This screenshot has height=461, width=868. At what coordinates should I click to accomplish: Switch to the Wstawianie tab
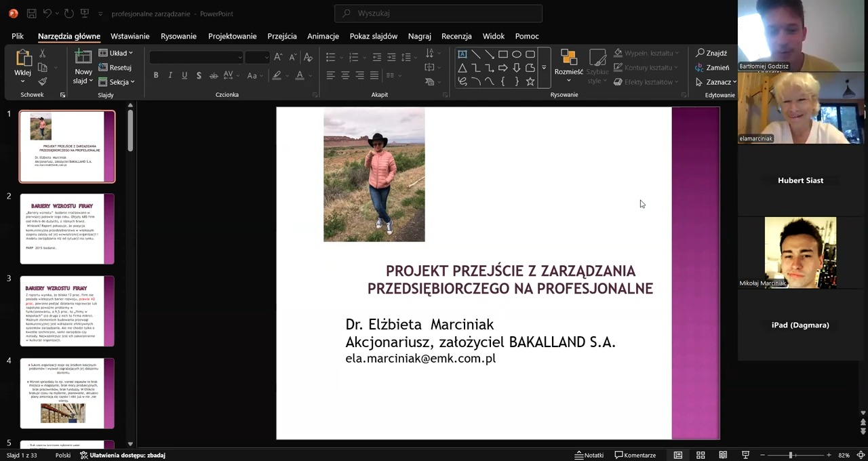130,36
